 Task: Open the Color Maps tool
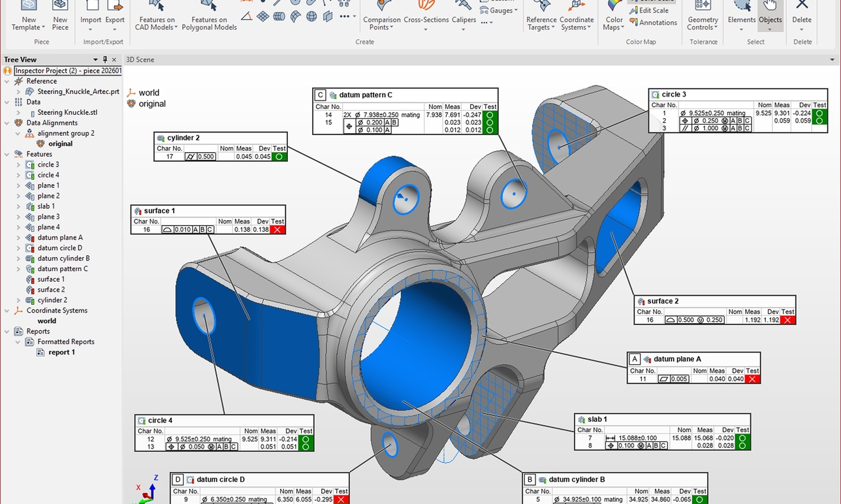[613, 20]
